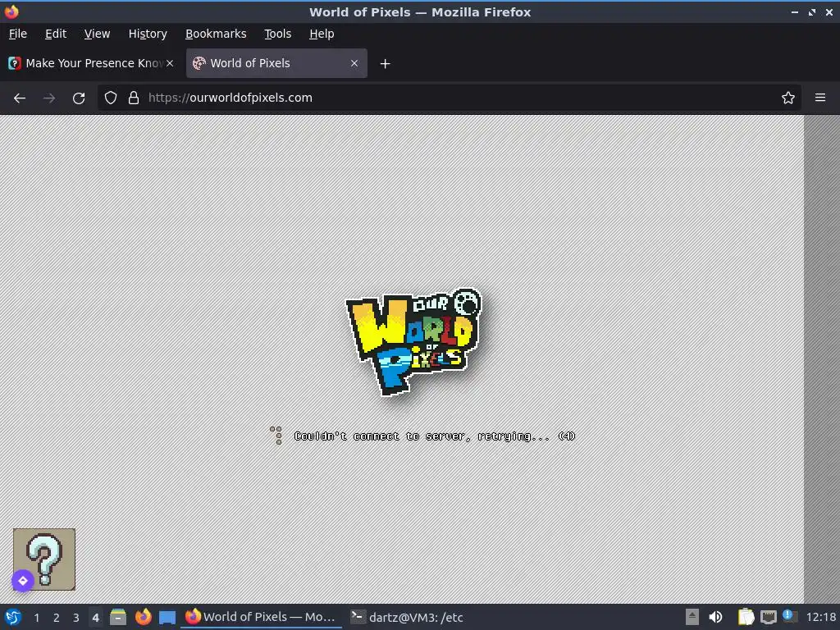
Task: Activate the World of Pixels taskbar window button
Action: [262, 617]
